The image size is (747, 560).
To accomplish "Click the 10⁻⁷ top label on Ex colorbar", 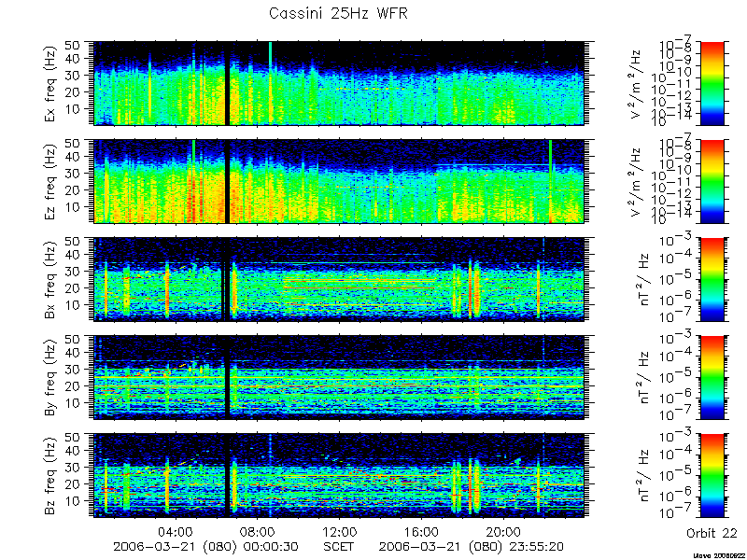I will click(x=675, y=43).
